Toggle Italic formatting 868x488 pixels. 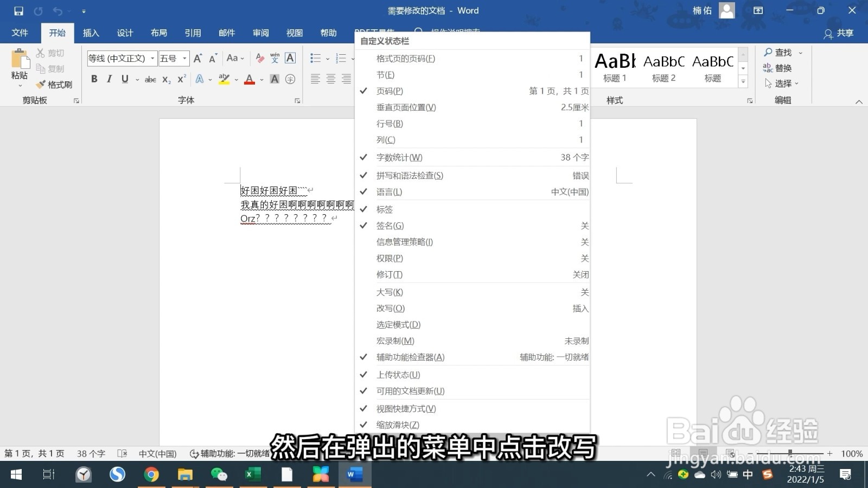[x=109, y=79]
